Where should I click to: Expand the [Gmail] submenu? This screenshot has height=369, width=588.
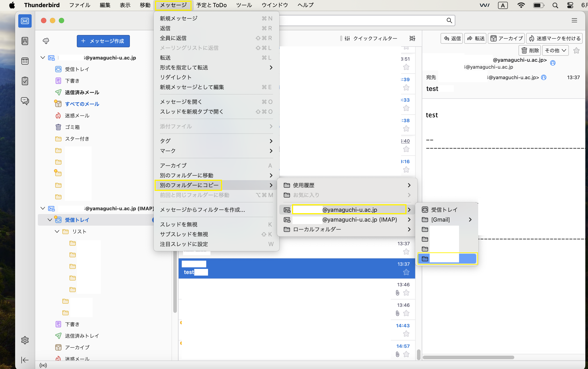coord(447,220)
